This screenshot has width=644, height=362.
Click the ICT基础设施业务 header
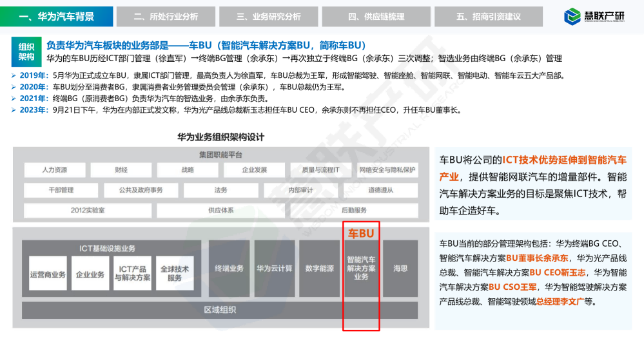[x=108, y=248]
